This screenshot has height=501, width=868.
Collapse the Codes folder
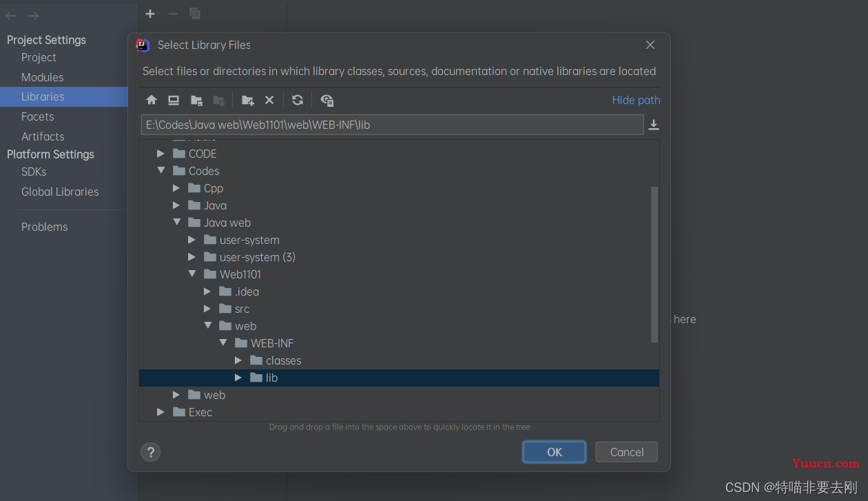pyautogui.click(x=161, y=171)
